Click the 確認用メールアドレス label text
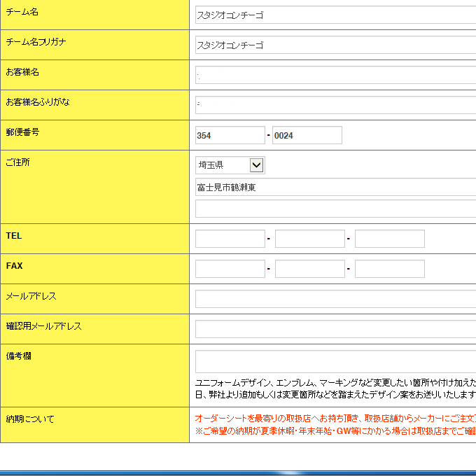This screenshot has width=476, height=476. point(44,325)
